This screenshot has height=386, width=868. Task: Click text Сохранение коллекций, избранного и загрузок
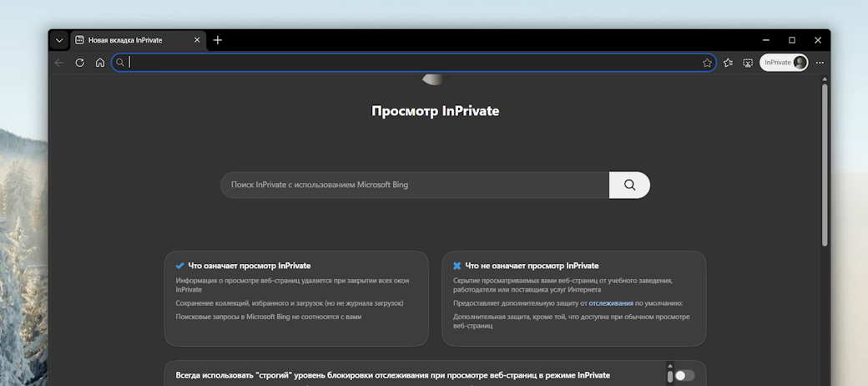click(x=290, y=303)
